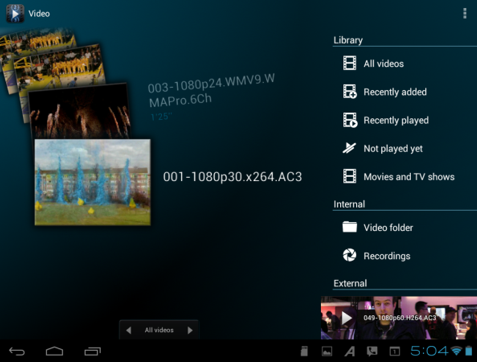The image size is (477, 362).
Task: Click the All videos filmstrip icon
Action: click(x=349, y=63)
